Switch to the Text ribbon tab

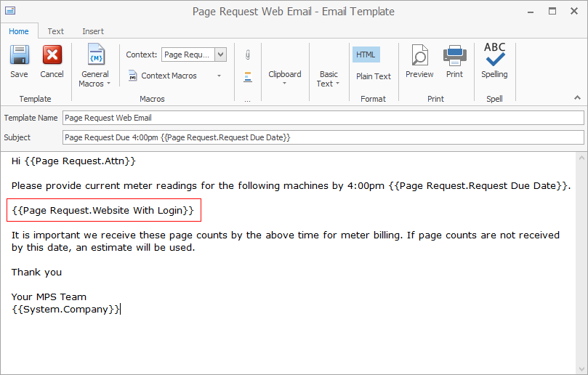tap(55, 31)
